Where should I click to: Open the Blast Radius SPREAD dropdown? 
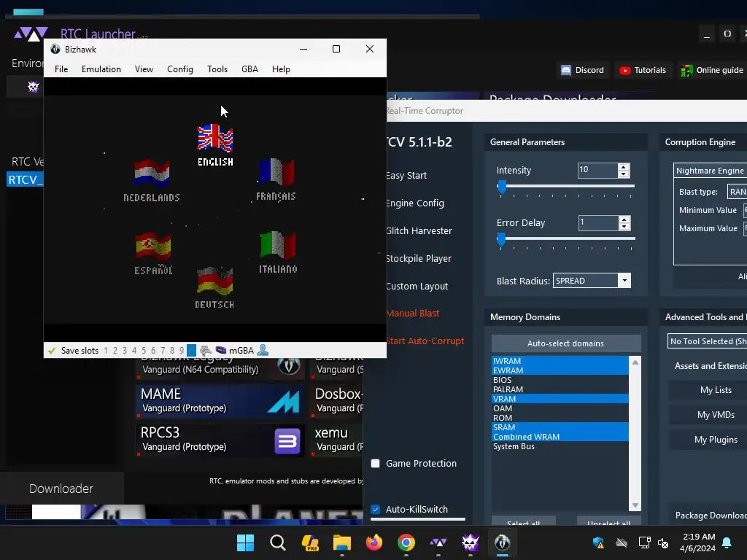624,281
